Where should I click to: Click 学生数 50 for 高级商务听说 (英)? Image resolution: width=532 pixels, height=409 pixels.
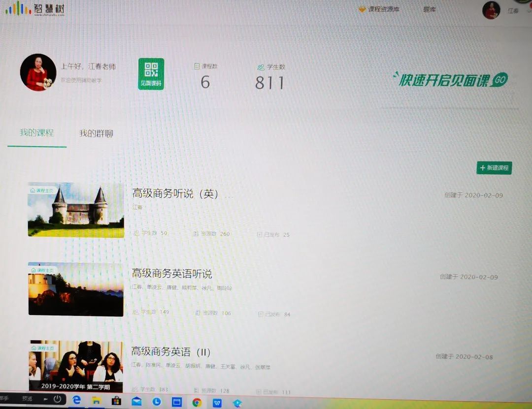(x=150, y=233)
